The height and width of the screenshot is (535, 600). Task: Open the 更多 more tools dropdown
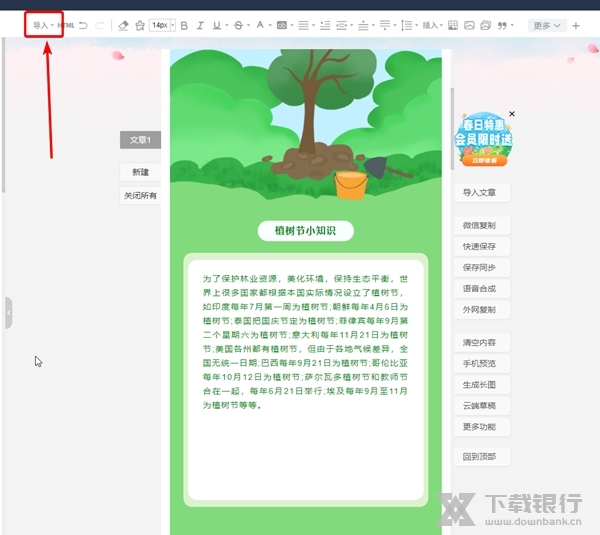pos(547,26)
